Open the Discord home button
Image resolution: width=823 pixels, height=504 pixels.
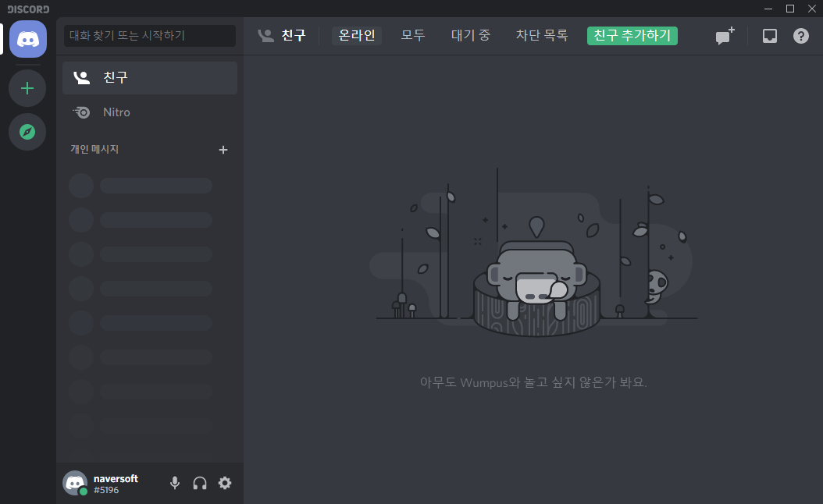tap(28, 39)
